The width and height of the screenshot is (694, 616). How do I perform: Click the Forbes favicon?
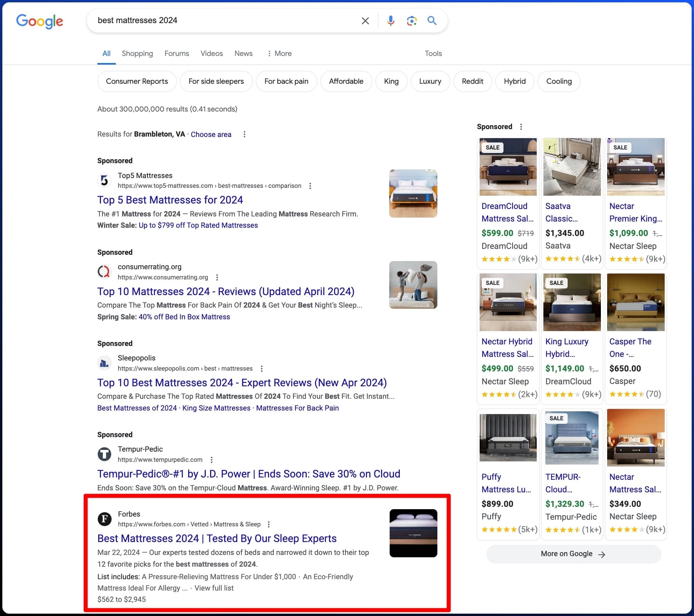click(104, 519)
